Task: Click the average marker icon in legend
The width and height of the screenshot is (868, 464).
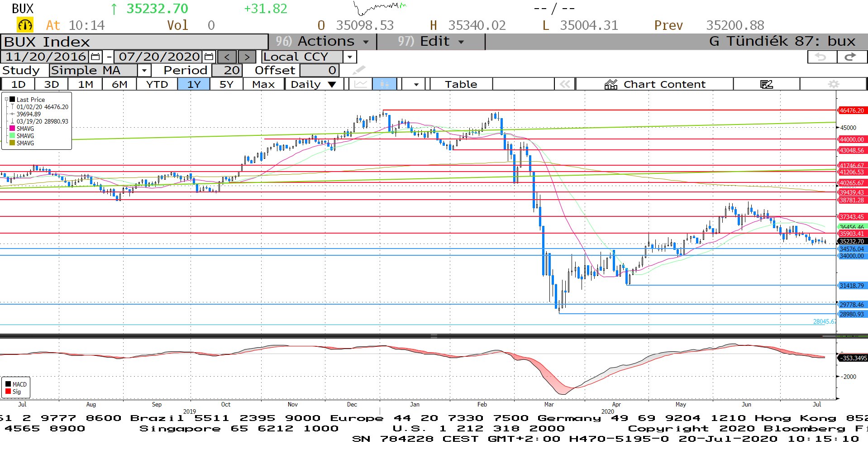Action: coord(12,114)
